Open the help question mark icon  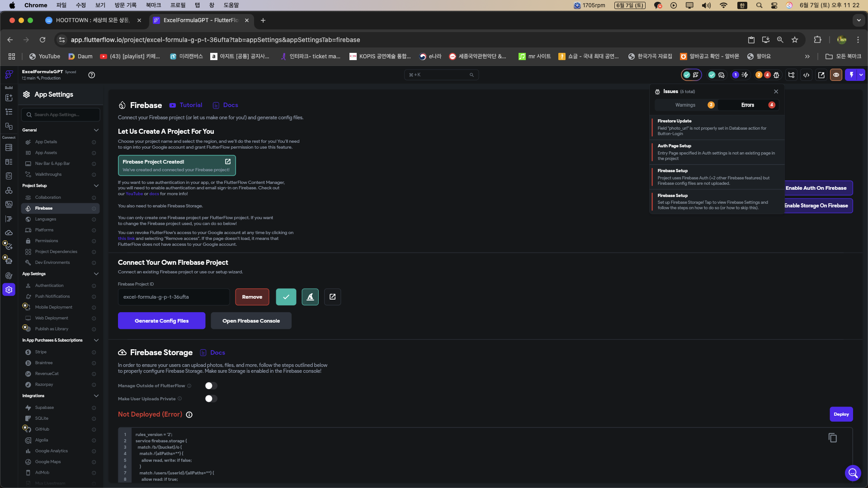92,75
